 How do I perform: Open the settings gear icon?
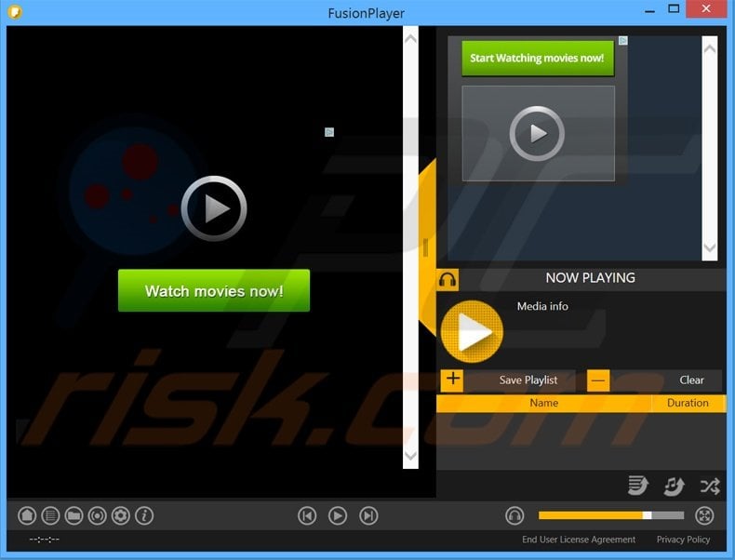pyautogui.click(x=121, y=515)
